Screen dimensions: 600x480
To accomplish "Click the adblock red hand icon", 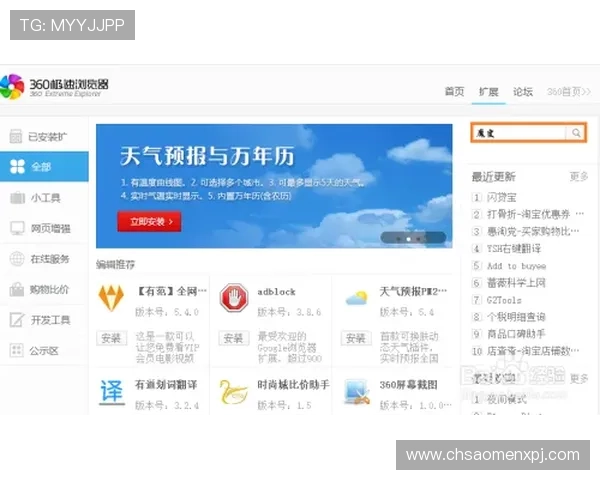I will (x=234, y=297).
